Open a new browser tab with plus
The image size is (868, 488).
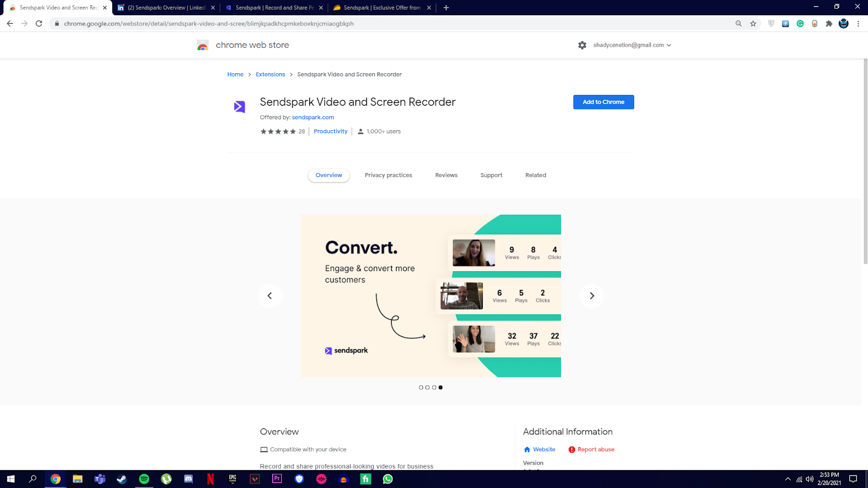pos(446,8)
